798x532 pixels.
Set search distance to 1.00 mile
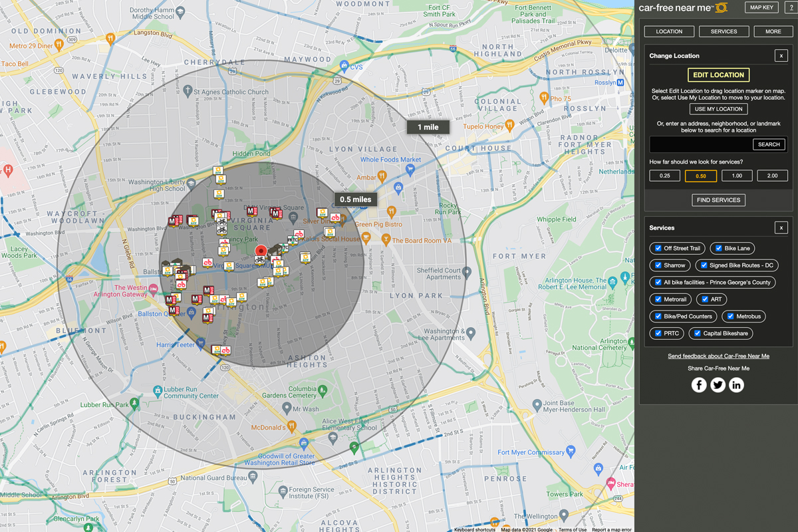click(x=737, y=176)
